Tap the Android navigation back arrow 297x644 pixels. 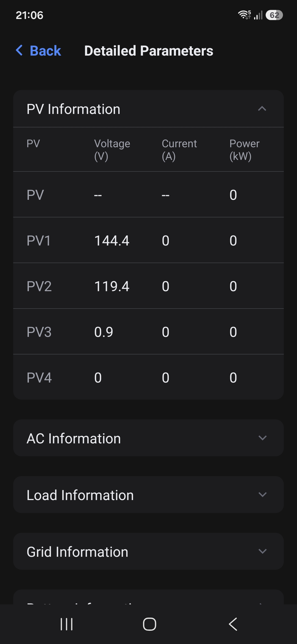tap(233, 624)
